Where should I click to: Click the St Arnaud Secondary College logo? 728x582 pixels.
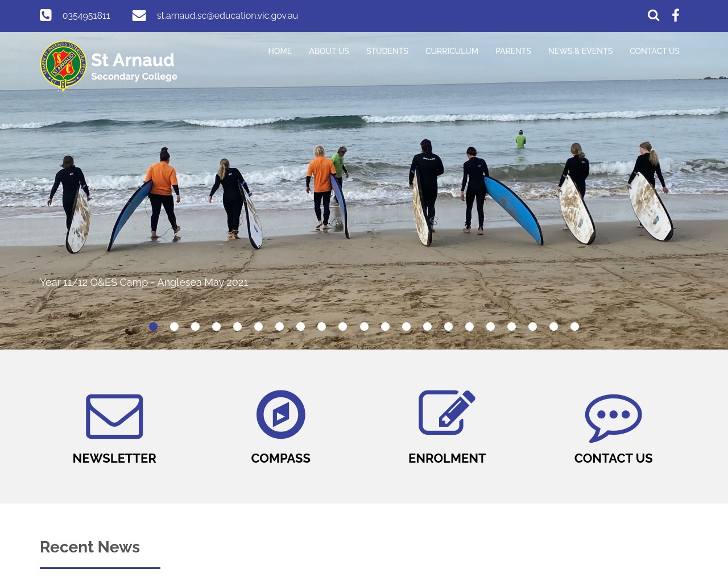(x=109, y=66)
